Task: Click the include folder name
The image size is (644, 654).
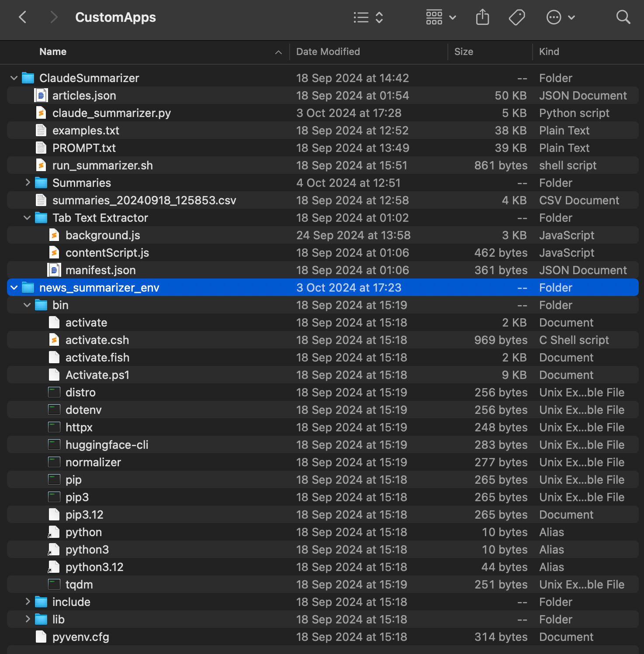Action: pyautogui.click(x=71, y=602)
